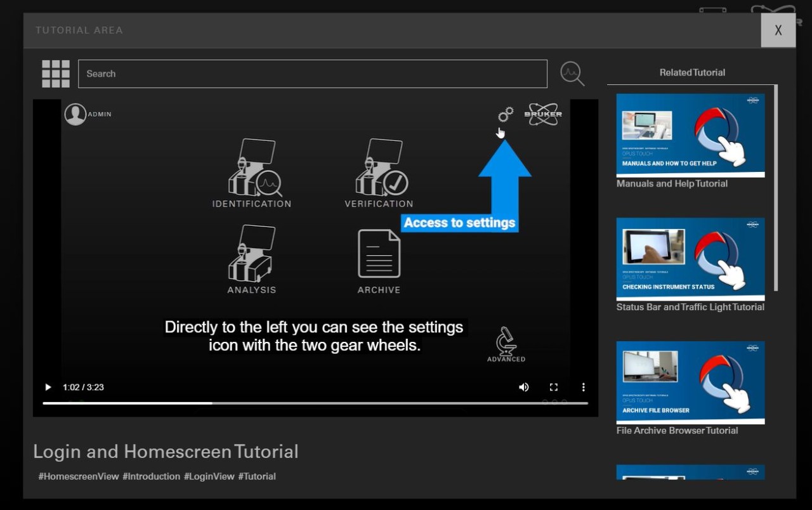Screen dimensions: 812x510
Task: Open the tutorial grid overview icon
Action: tap(56, 74)
